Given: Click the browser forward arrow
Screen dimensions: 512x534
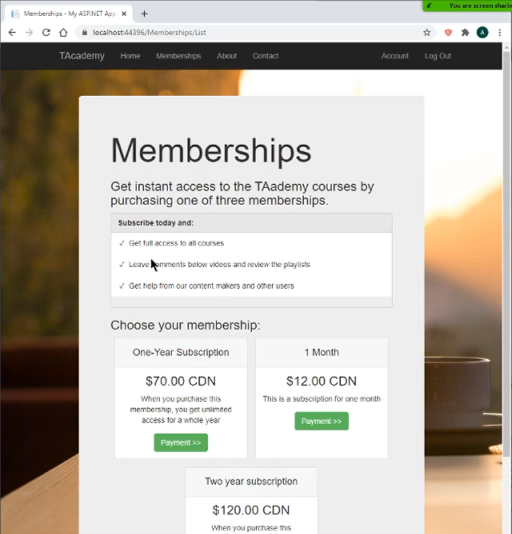Looking at the screenshot, I should click(29, 33).
